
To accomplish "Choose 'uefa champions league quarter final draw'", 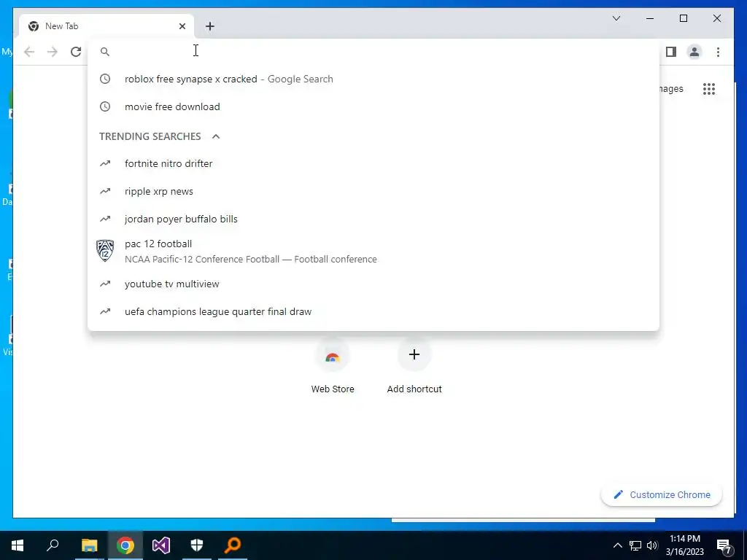I will pos(373,311).
